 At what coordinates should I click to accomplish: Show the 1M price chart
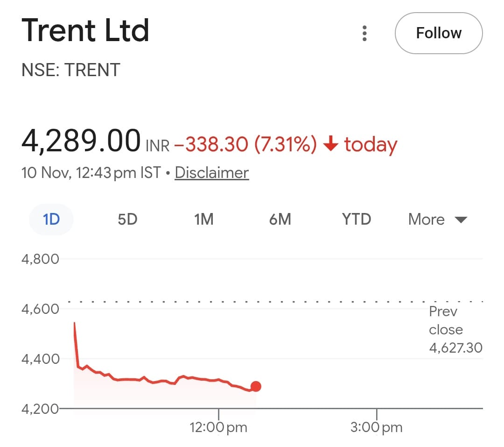pos(203,219)
